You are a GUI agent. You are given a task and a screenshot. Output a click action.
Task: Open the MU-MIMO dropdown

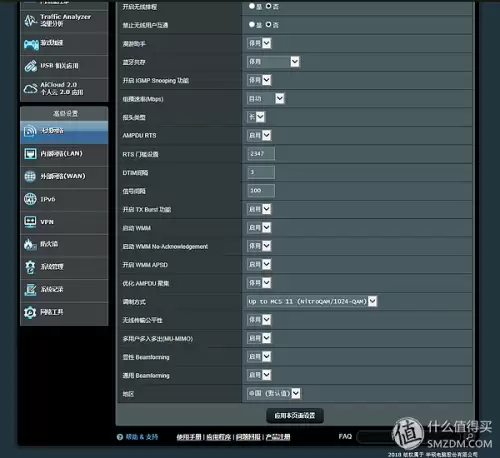(x=259, y=338)
